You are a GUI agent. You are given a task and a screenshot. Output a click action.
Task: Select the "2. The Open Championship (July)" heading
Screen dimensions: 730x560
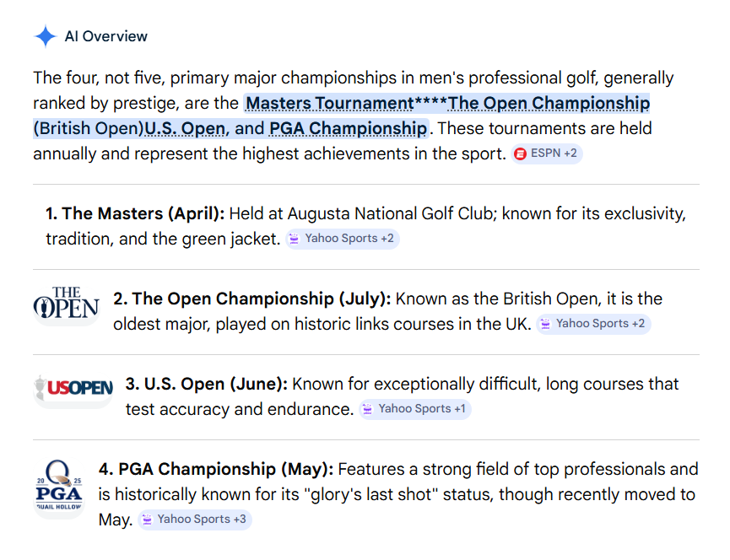(x=250, y=299)
